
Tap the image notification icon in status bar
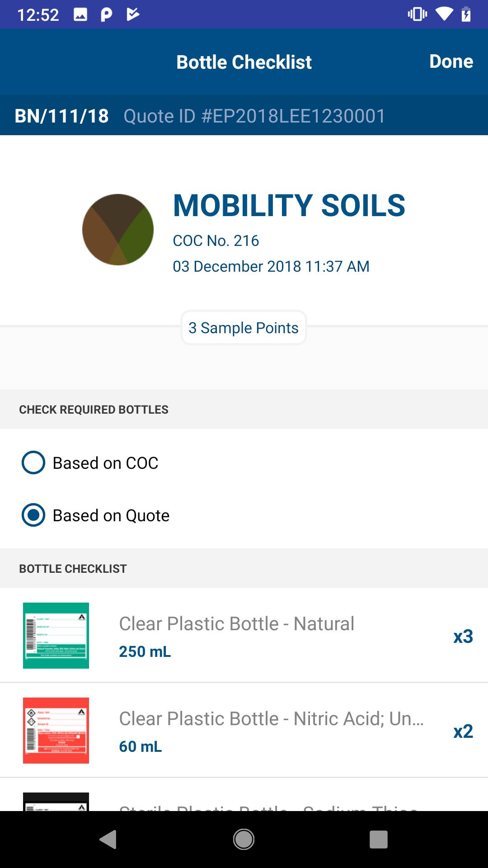point(80,15)
